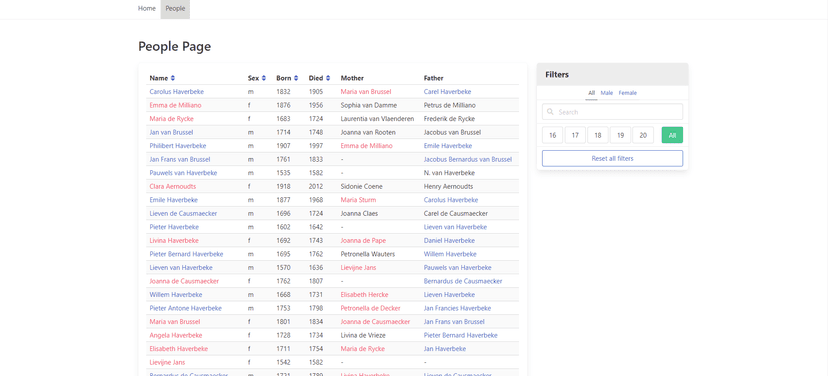Image resolution: width=828 pixels, height=376 pixels.
Task: Open mother Elisabeth Hercke link
Action: click(364, 295)
